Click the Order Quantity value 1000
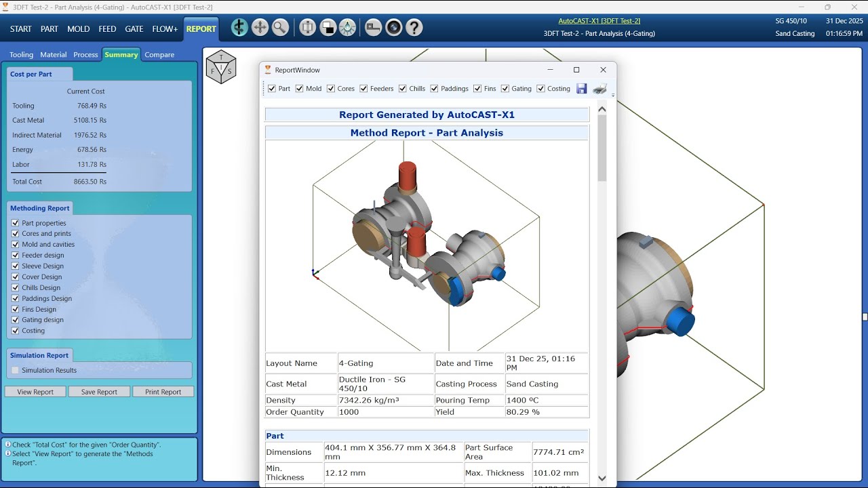Viewport: 868px width, 488px height. click(349, 412)
